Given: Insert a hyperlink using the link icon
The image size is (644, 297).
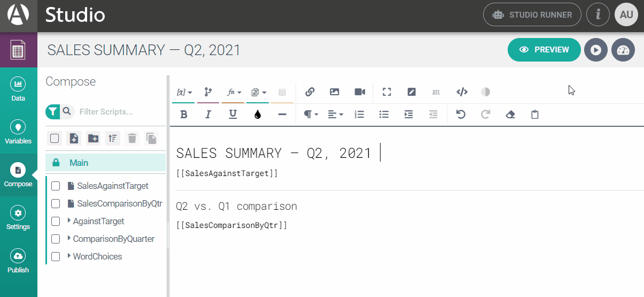Looking at the screenshot, I should tap(309, 92).
